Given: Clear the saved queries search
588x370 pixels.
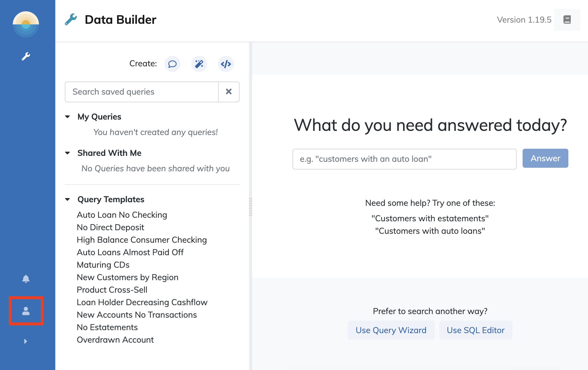Looking at the screenshot, I should [229, 92].
